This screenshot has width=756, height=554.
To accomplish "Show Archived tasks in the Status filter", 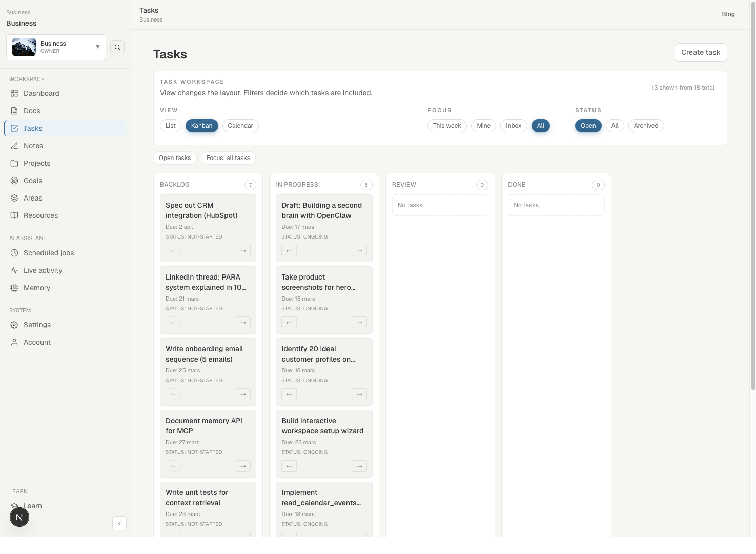I will [x=646, y=126].
